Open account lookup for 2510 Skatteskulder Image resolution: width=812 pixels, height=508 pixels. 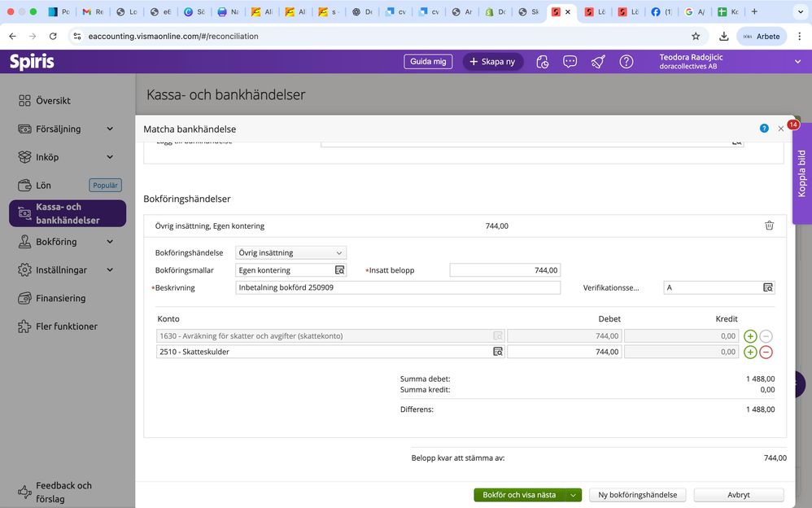point(498,352)
